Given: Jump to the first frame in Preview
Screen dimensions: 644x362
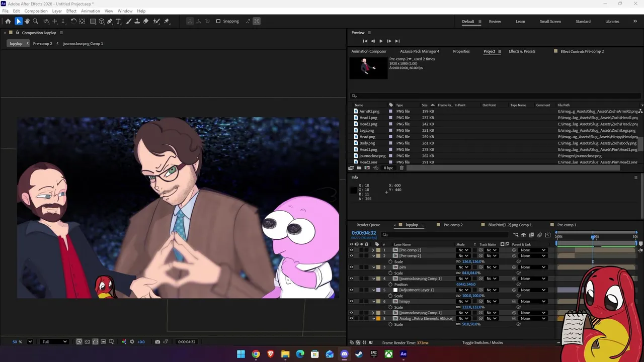Looking at the screenshot, I should coord(365,41).
